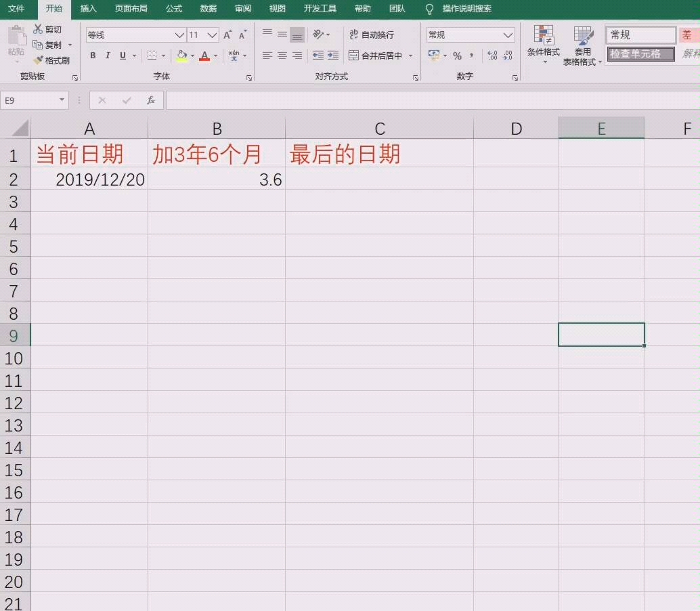
Task: Apply the Bad (差) red cell style
Action: 689,35
